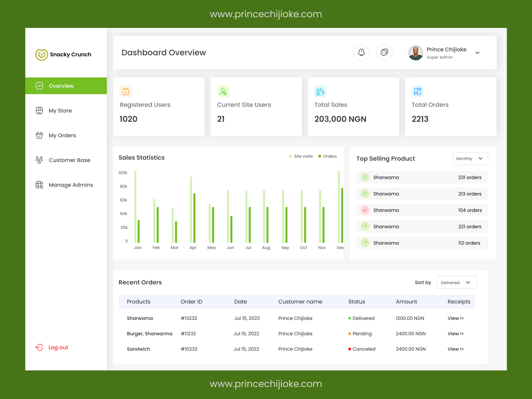532x399 pixels.
Task: Click the Manage Admins grid icon
Action: tap(39, 185)
